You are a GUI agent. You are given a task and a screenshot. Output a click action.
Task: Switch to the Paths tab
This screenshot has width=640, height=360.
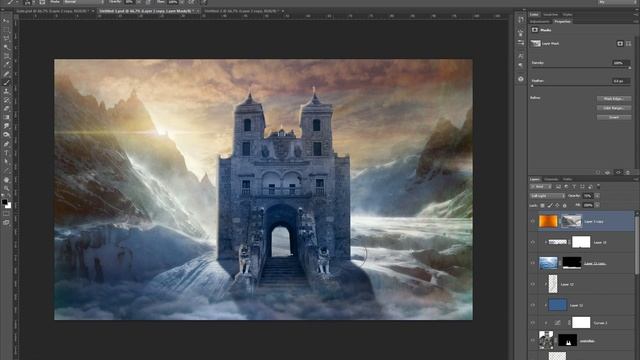click(567, 179)
